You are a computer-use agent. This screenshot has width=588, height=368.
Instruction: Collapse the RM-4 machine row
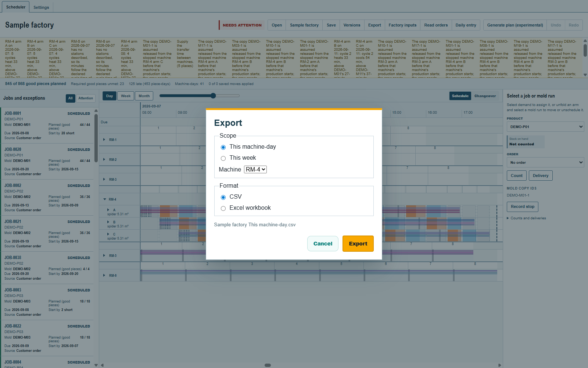coord(104,199)
